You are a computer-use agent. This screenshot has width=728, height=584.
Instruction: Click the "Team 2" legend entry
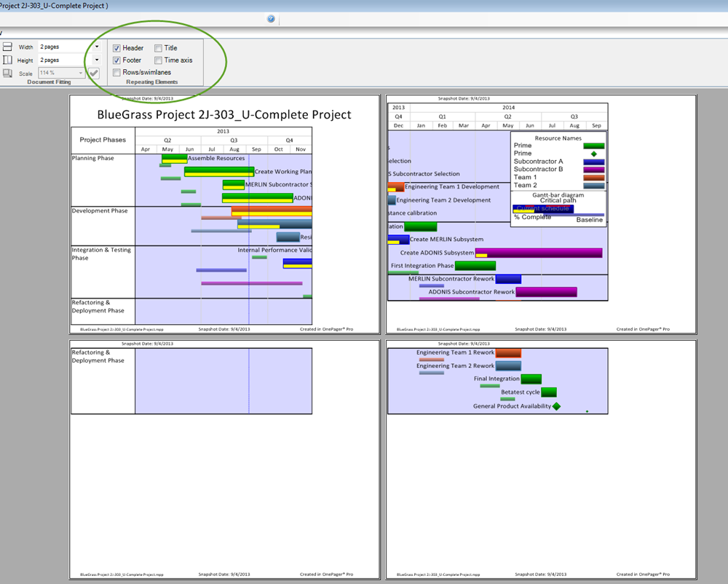(525, 185)
